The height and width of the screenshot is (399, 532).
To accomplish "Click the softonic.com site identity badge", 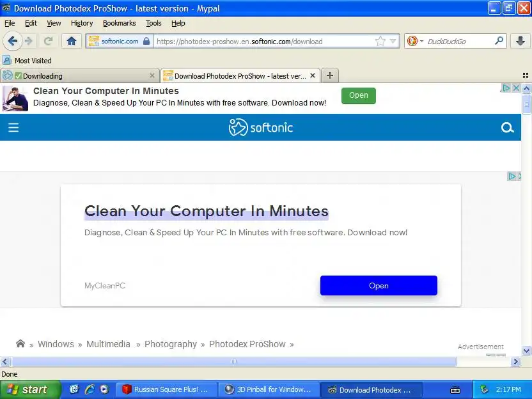I will pyautogui.click(x=118, y=42).
